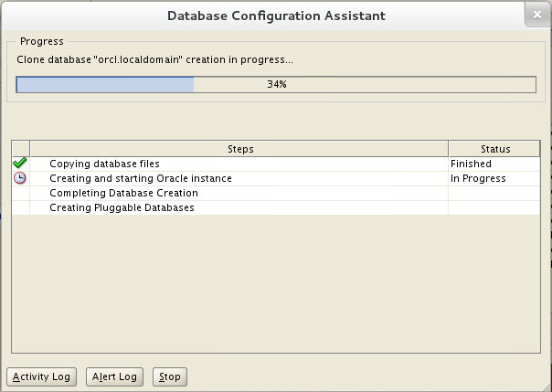The width and height of the screenshot is (552, 392).
Task: Close the Database Configuration Assistant window
Action: (x=537, y=15)
